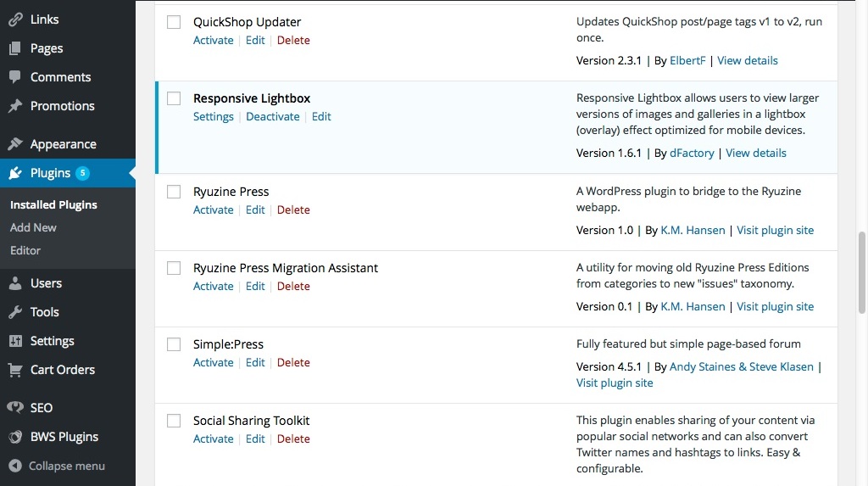Viewport: 868px width, 486px height.
Task: Open the plugin Editor submenu item
Action: tap(25, 250)
